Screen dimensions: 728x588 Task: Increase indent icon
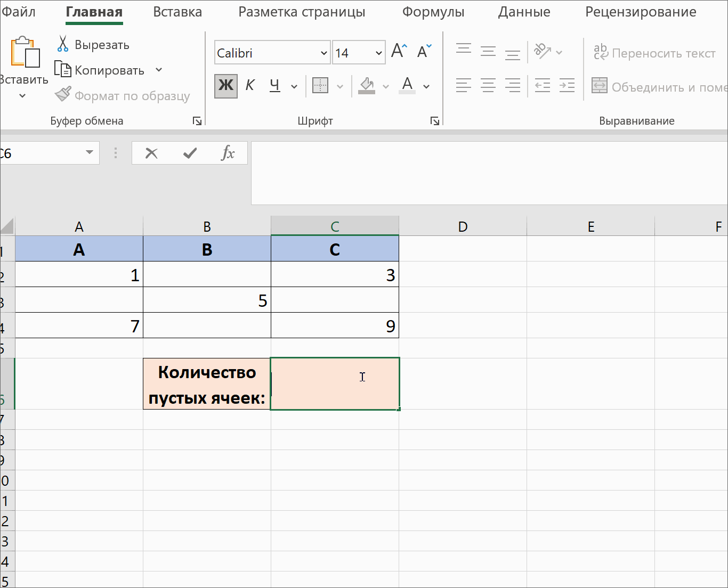(x=567, y=85)
